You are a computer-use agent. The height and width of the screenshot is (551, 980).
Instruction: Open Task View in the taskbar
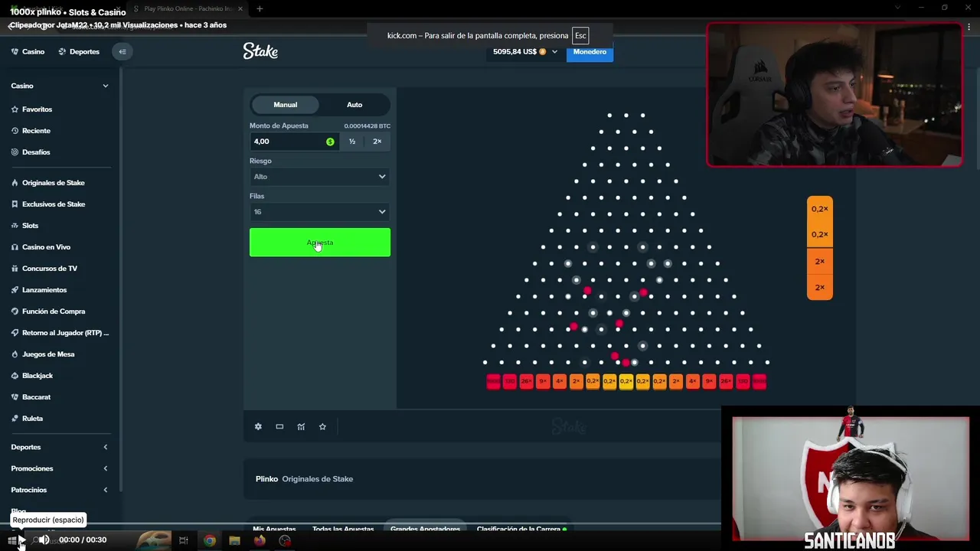click(x=183, y=540)
